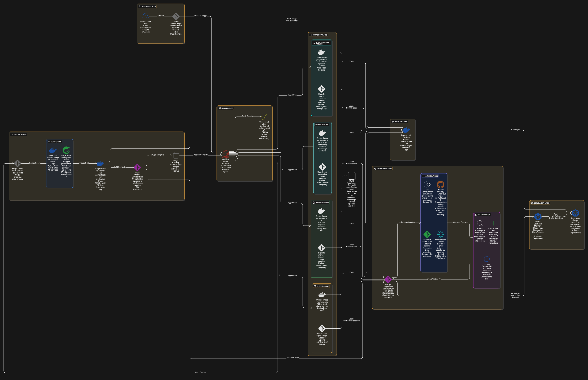Switch to the DEVELOPER LAYER panel

coord(147,6)
